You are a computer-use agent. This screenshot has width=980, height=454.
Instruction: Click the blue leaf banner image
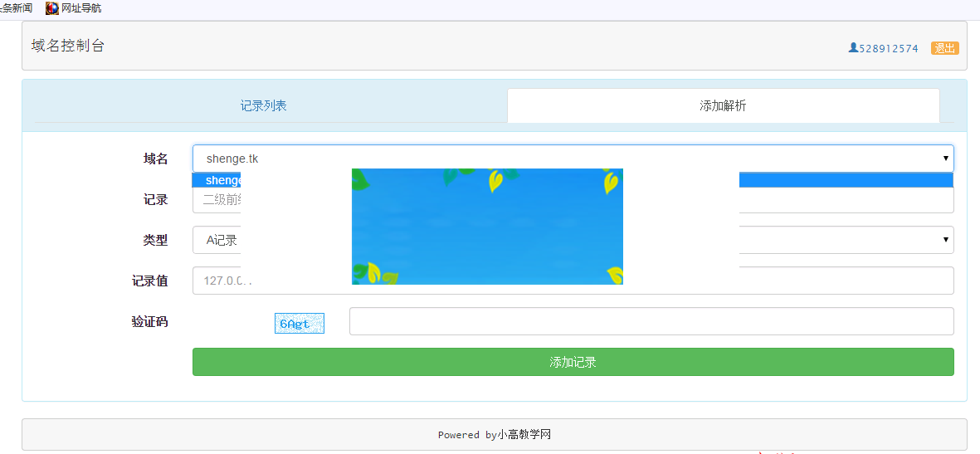(x=487, y=227)
